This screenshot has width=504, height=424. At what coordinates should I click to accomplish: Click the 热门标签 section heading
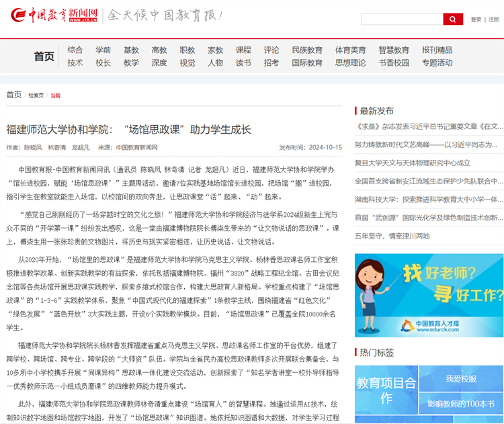[376, 353]
